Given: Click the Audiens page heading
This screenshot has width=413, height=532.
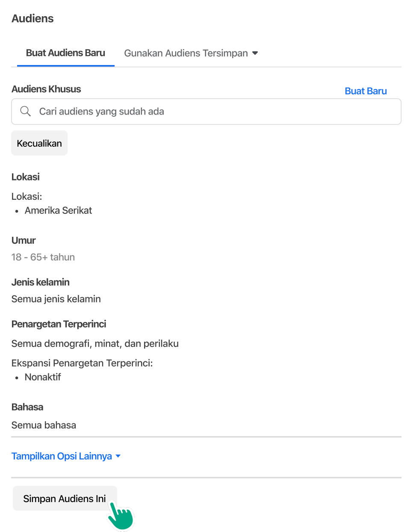Looking at the screenshot, I should [x=32, y=18].
